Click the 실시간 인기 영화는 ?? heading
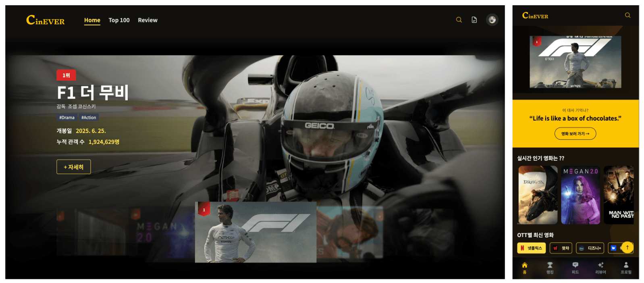The width and height of the screenshot is (644, 283). (x=541, y=158)
